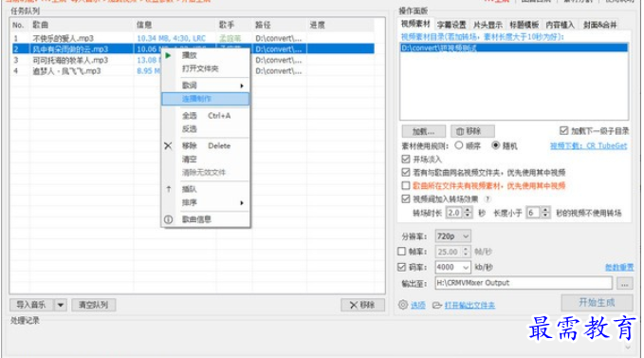Click 10.34 MB, 4:30, LRC info cell
644x358 pixels.
point(172,38)
